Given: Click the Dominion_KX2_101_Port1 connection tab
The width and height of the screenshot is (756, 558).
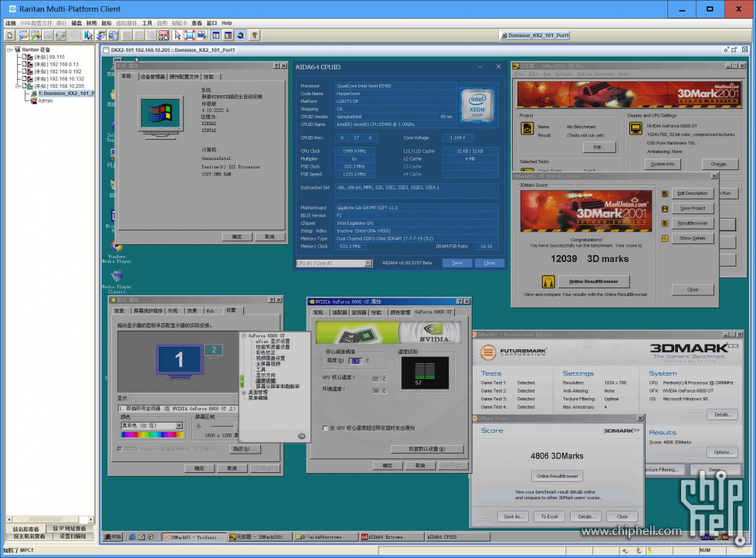Looking at the screenshot, I should click(534, 36).
